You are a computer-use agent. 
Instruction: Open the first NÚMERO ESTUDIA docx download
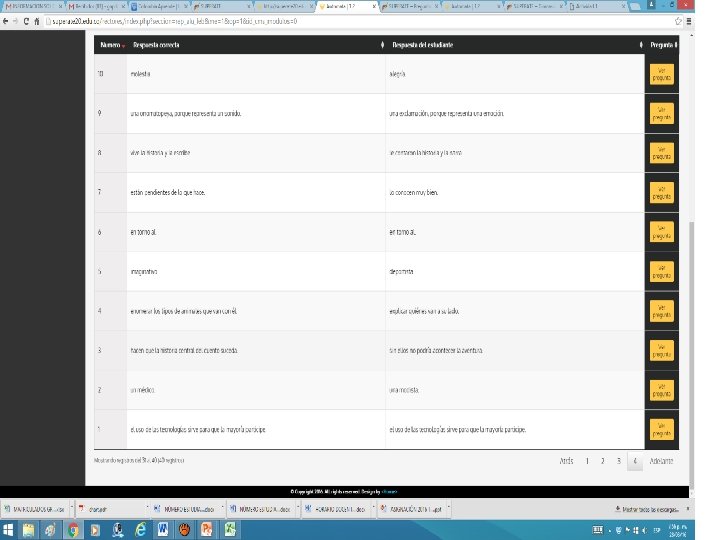[185, 509]
